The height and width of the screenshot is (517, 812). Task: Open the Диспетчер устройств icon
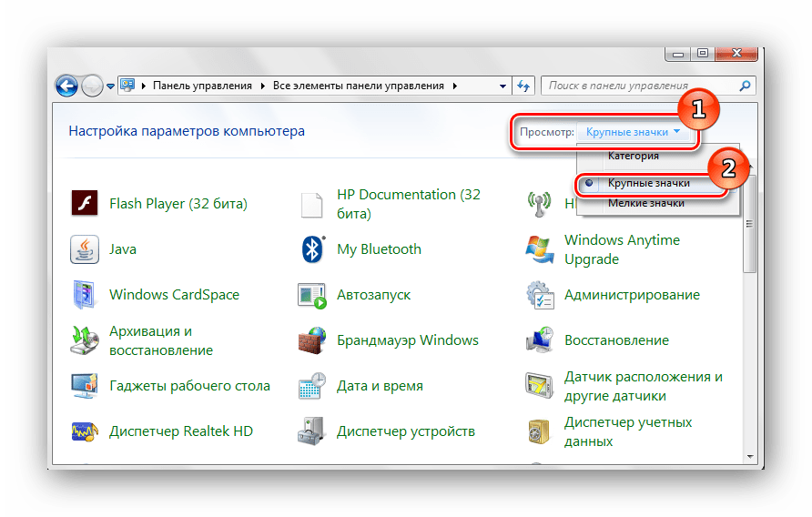[x=312, y=431]
